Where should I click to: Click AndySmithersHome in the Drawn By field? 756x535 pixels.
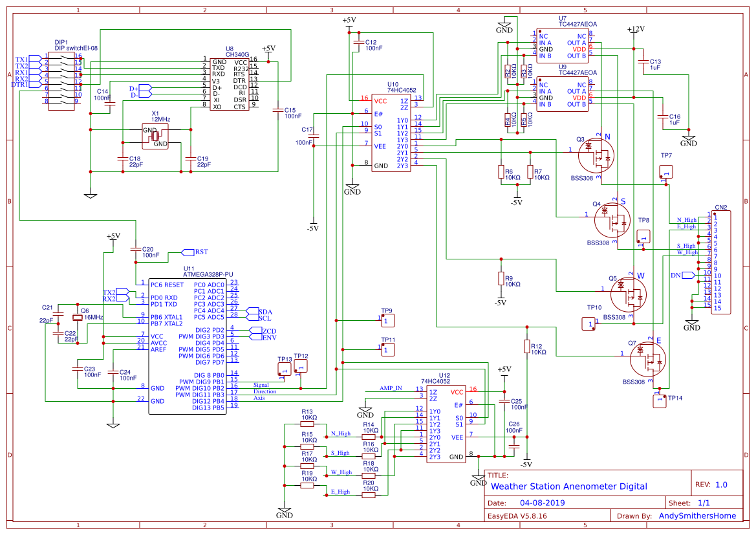(697, 516)
